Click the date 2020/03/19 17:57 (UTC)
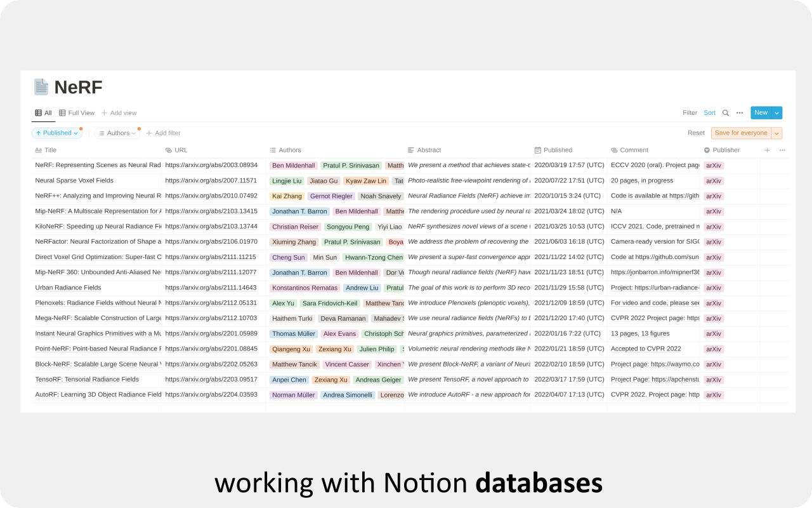 click(x=569, y=165)
